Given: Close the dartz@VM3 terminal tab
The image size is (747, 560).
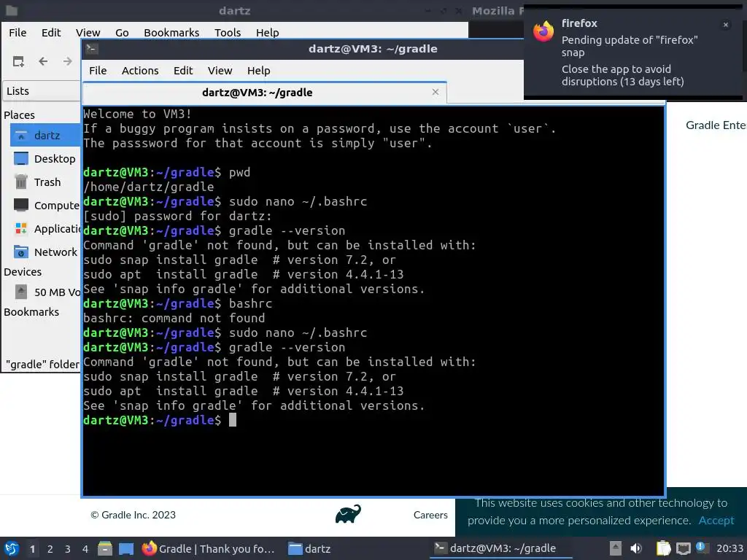Looking at the screenshot, I should [x=435, y=92].
